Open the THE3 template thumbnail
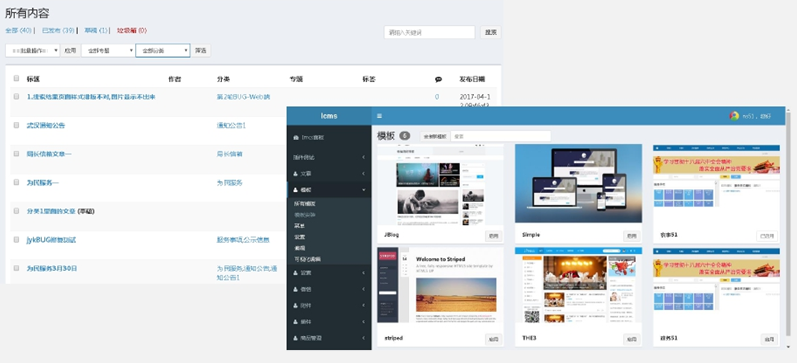This screenshot has width=797, height=363. click(578, 285)
